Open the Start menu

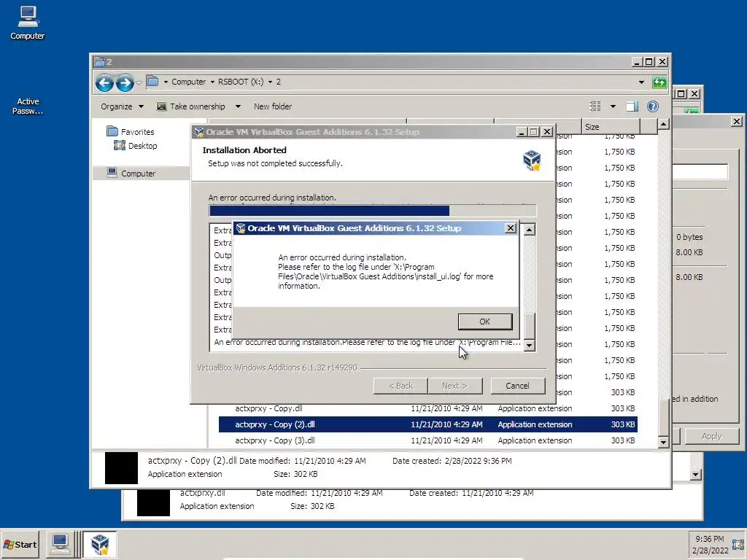[20, 544]
